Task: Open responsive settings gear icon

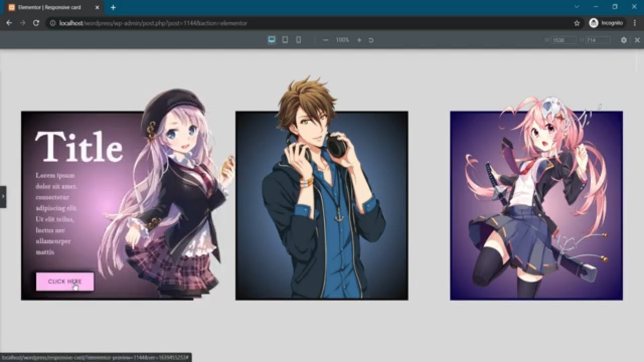Action: [x=624, y=40]
